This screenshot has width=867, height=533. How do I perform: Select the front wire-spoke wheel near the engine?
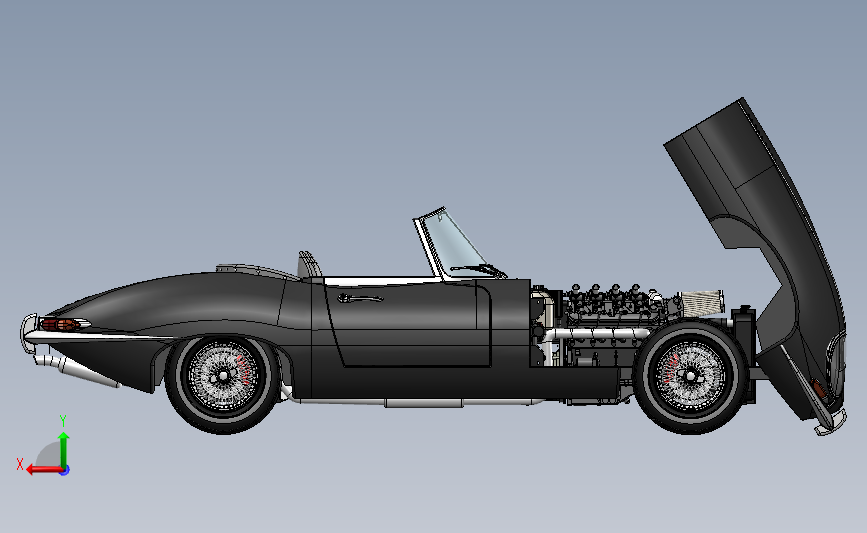pyautogui.click(x=690, y=377)
